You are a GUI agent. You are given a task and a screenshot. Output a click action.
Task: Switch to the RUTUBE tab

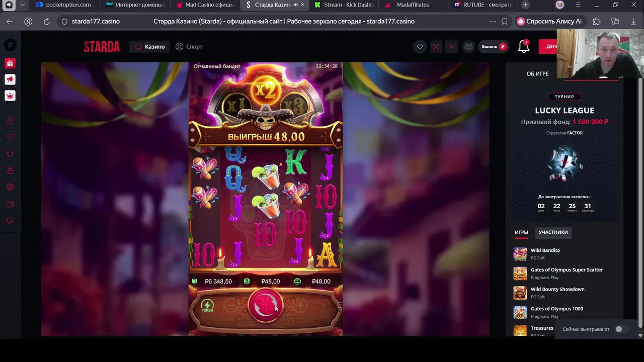(x=482, y=5)
